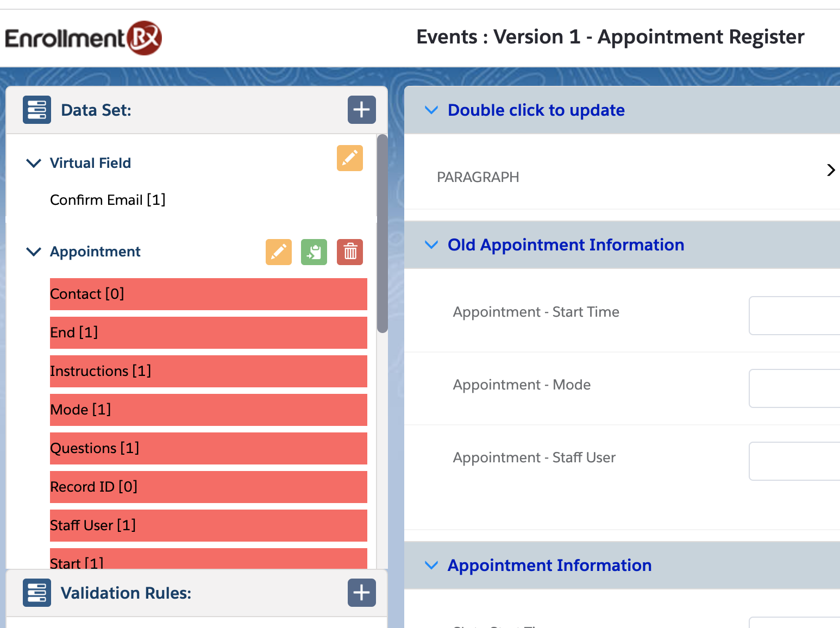Click the green clipboard icon for Appointment
The height and width of the screenshot is (628, 840).
pos(314,252)
